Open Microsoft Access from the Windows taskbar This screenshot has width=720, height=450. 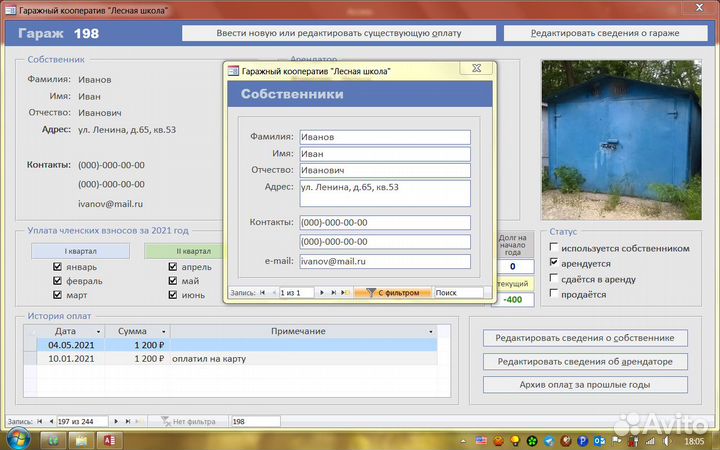108,440
